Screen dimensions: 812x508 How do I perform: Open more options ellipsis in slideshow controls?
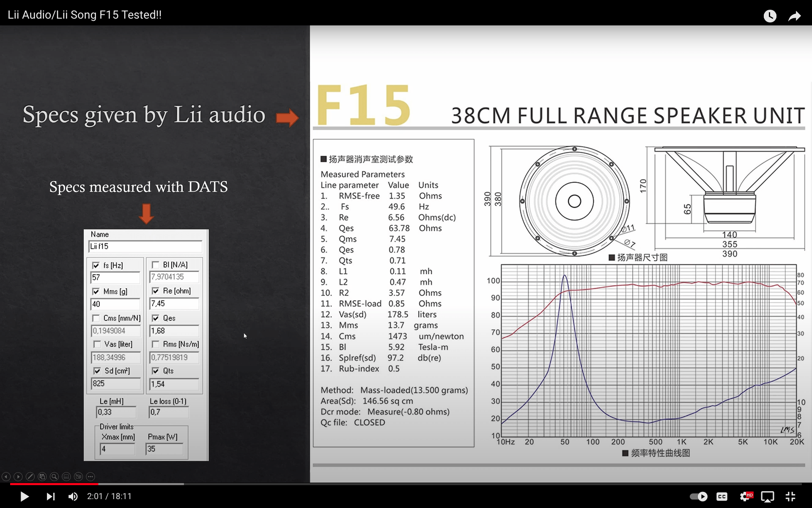[x=91, y=477]
